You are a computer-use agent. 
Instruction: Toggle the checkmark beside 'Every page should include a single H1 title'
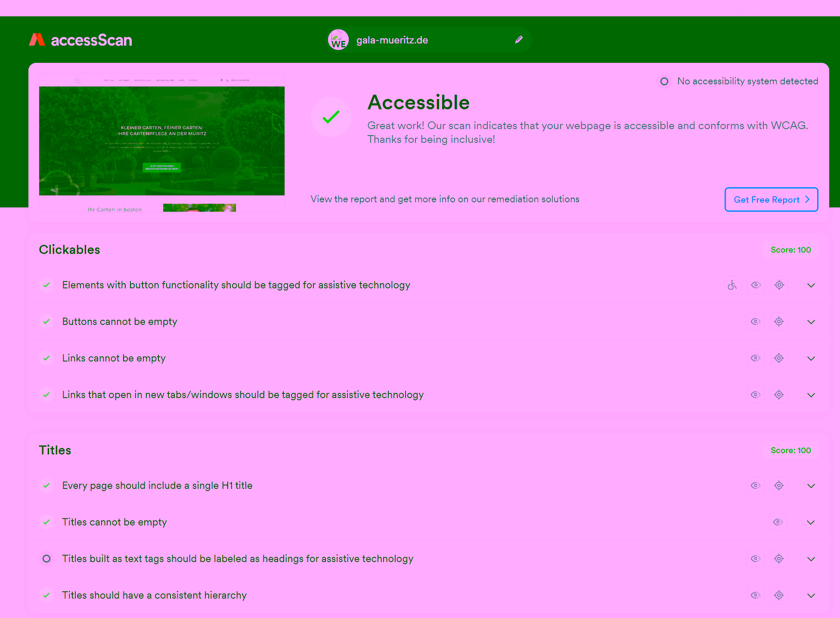point(46,485)
